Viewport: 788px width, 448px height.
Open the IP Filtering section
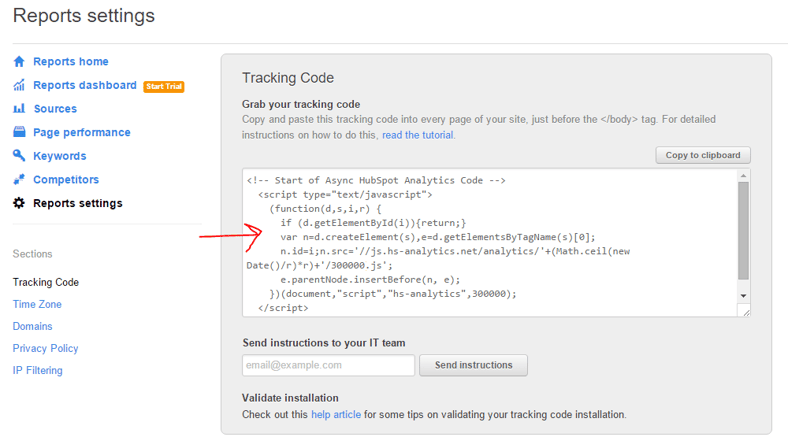click(x=38, y=371)
